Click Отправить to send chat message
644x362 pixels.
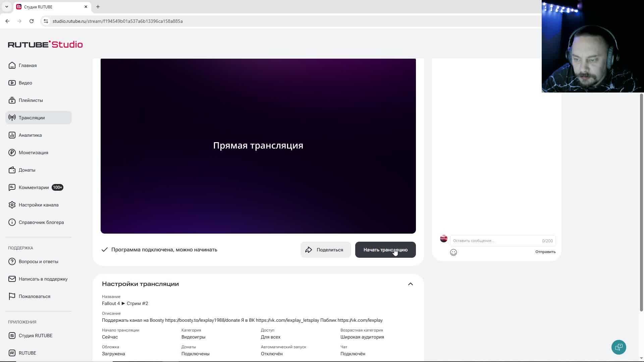545,252
